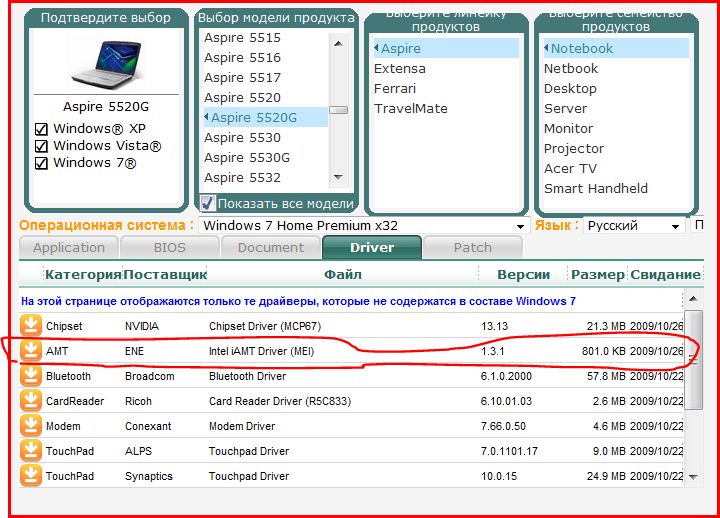
Task: Select Aspire 5517 in model list
Action: click(242, 78)
